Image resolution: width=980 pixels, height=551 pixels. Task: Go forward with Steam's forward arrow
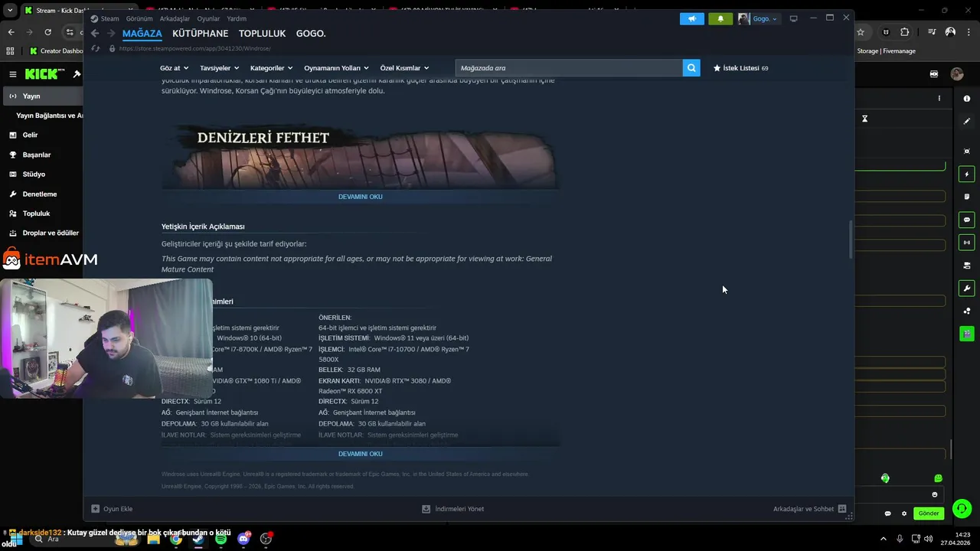(111, 34)
